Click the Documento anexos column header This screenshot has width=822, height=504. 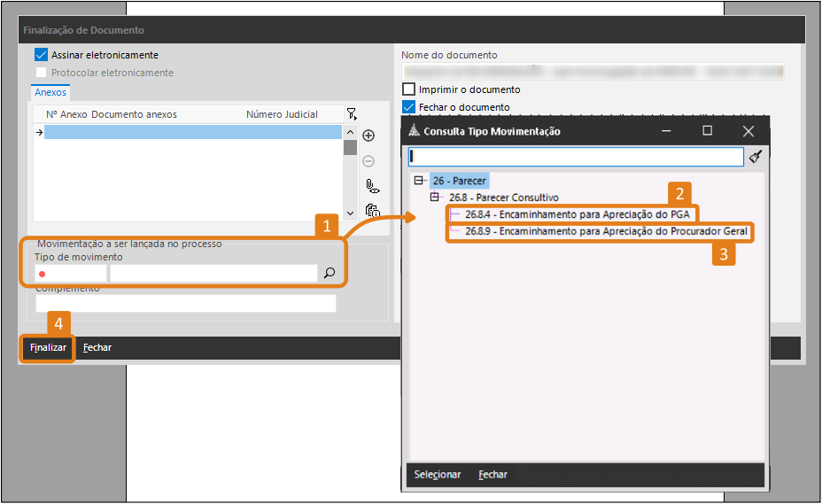[135, 114]
